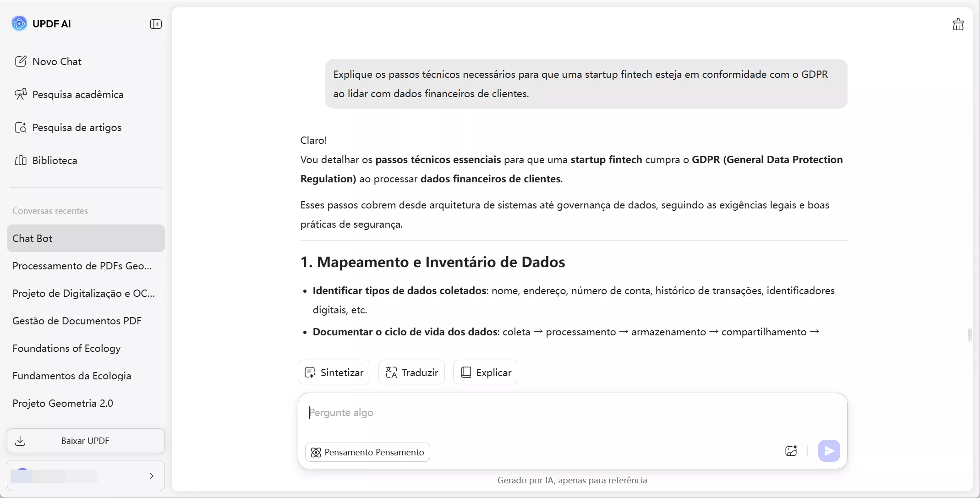Toggle the Pensamento thinking mode
The width and height of the screenshot is (980, 498).
(367, 452)
